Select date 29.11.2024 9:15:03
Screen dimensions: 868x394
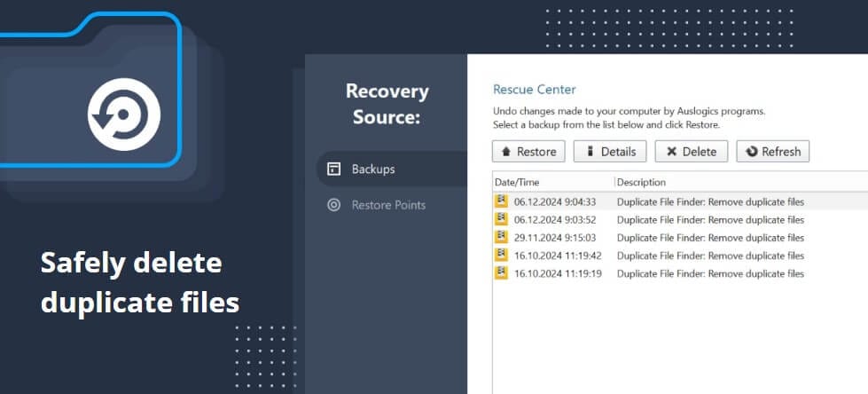coord(555,238)
